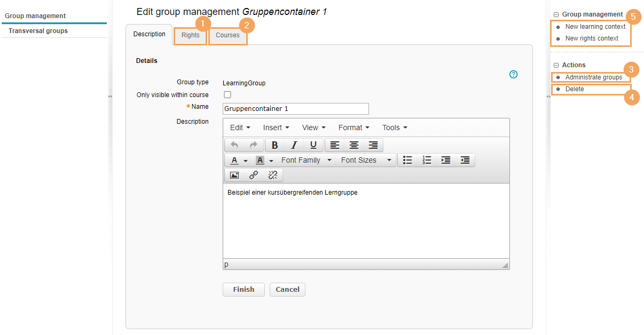Toggle bold formatting in the editor

(274, 145)
